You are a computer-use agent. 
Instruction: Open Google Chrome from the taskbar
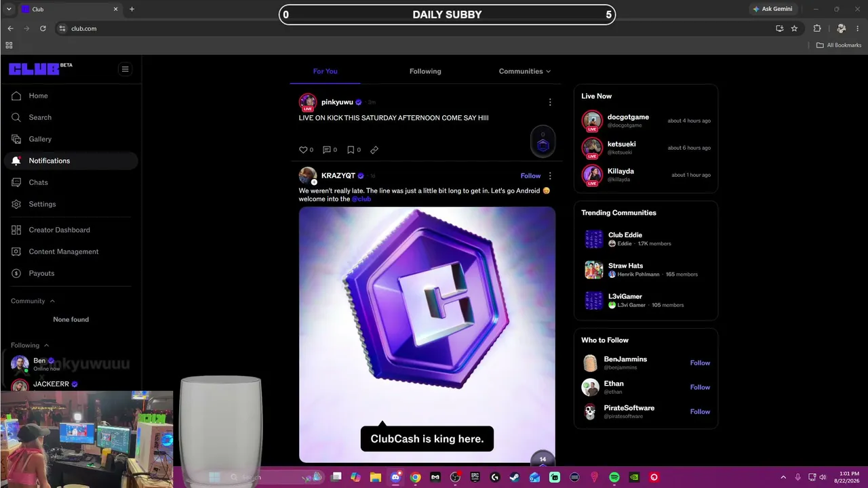[x=415, y=477]
